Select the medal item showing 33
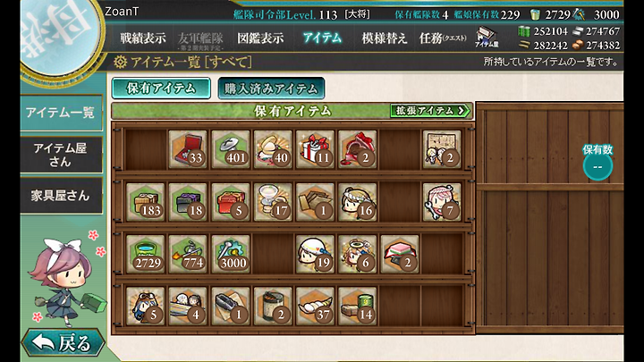 coord(188,149)
